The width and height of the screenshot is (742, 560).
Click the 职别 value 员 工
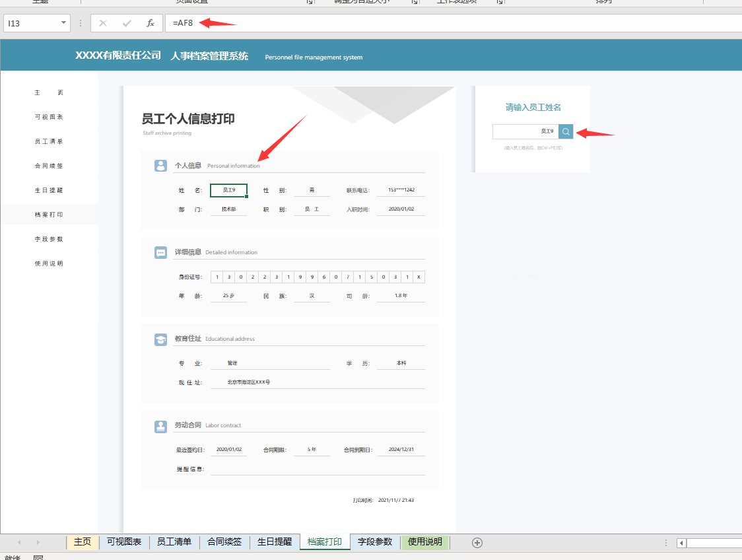coord(312,209)
